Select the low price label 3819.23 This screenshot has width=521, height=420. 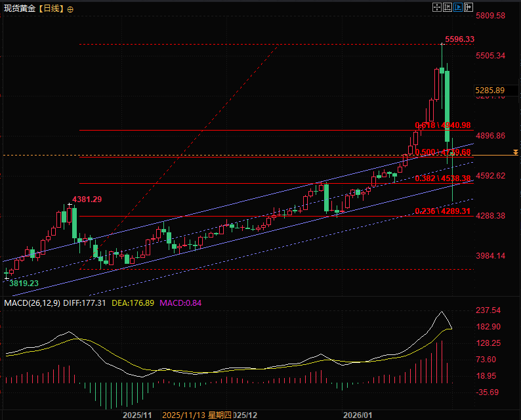pos(24,283)
